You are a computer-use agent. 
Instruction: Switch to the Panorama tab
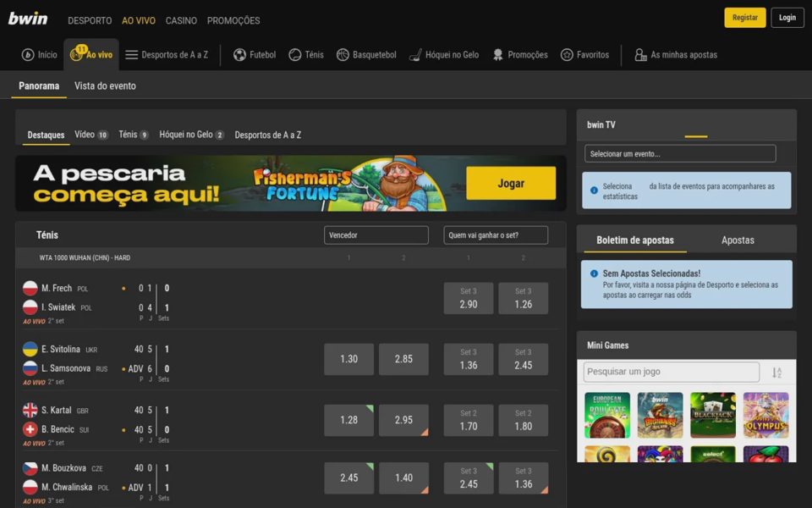[39, 86]
